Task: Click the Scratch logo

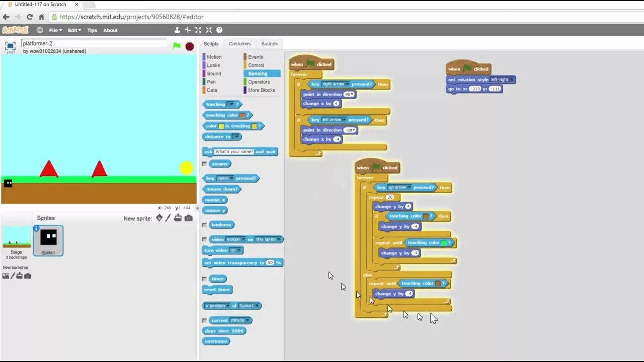Action: [x=15, y=30]
